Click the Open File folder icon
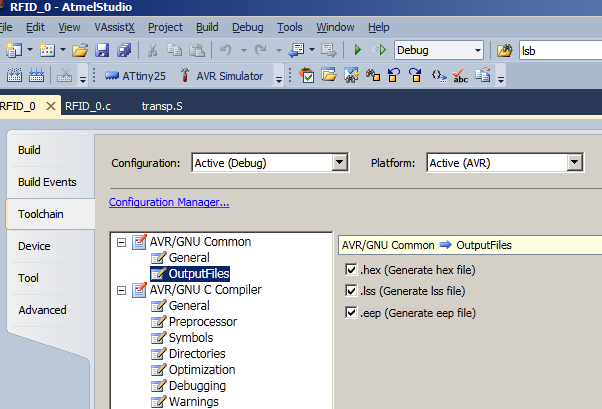Viewport: 602px width, 409px height. (x=80, y=50)
